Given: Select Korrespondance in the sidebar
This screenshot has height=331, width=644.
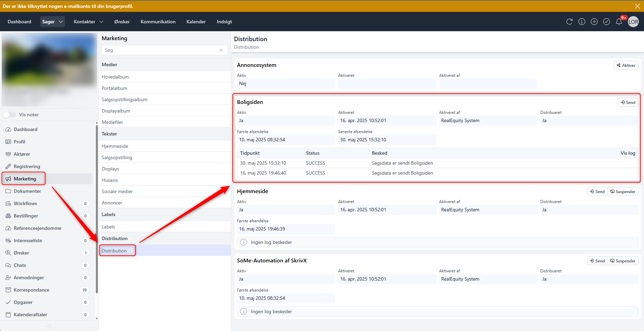Looking at the screenshot, I should tap(31, 290).
